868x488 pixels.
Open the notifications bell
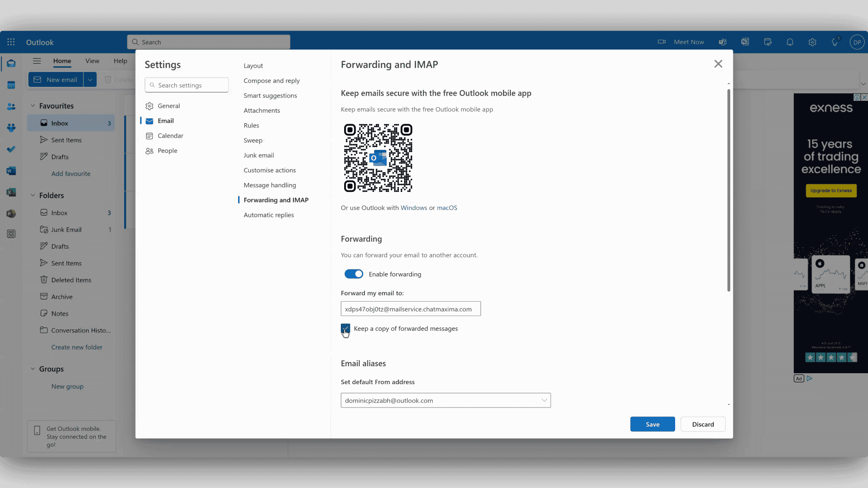tap(790, 42)
